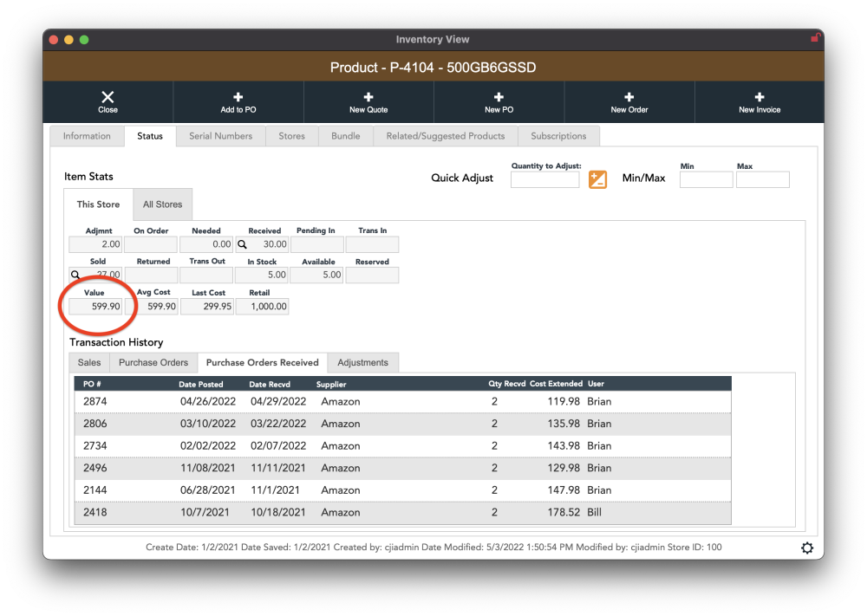Click the New Quote plus icon
This screenshot has width=867, height=616.
(368, 97)
